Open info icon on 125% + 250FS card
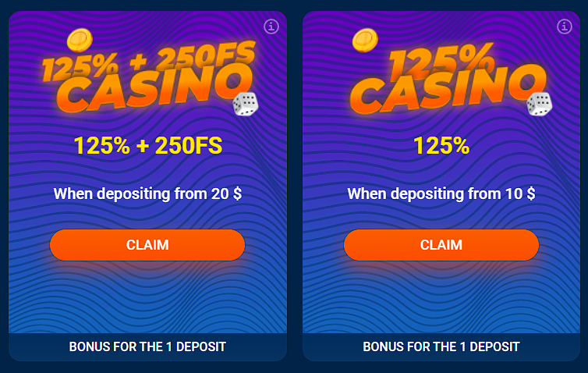Screen dimensions: 588x373 271,27
